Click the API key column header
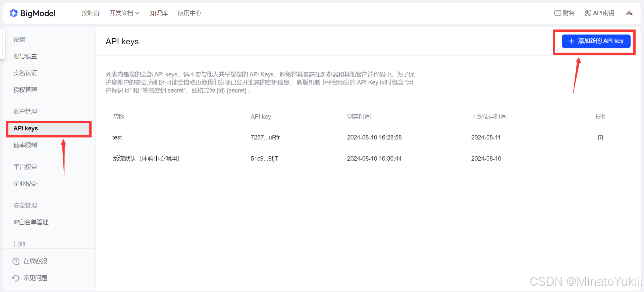This screenshot has width=644, height=292. pos(261,117)
